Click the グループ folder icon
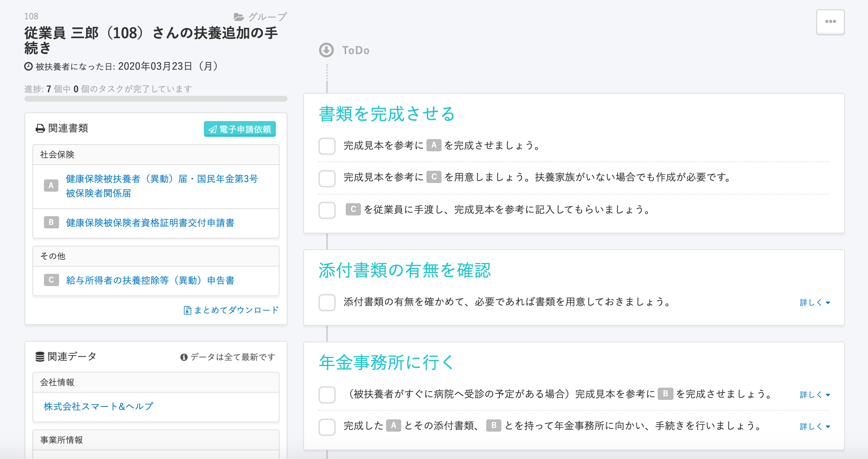868x459 pixels. [x=239, y=17]
